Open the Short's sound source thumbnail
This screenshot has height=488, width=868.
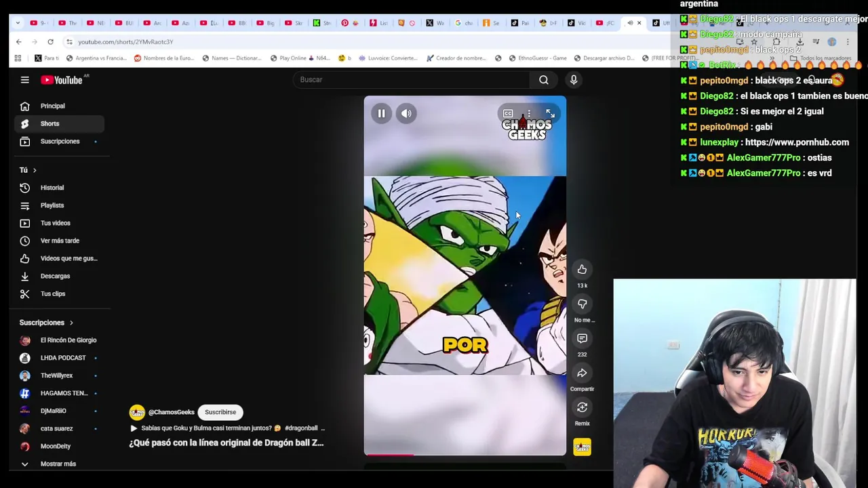(x=582, y=447)
